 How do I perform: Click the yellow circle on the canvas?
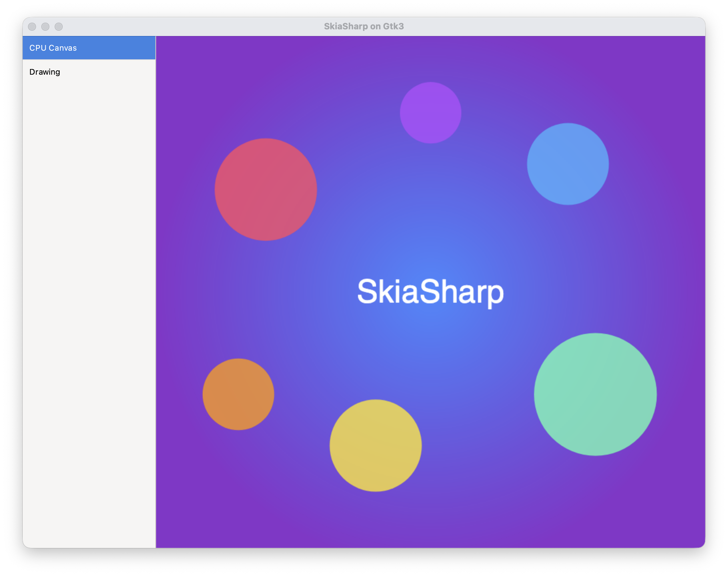tap(376, 445)
